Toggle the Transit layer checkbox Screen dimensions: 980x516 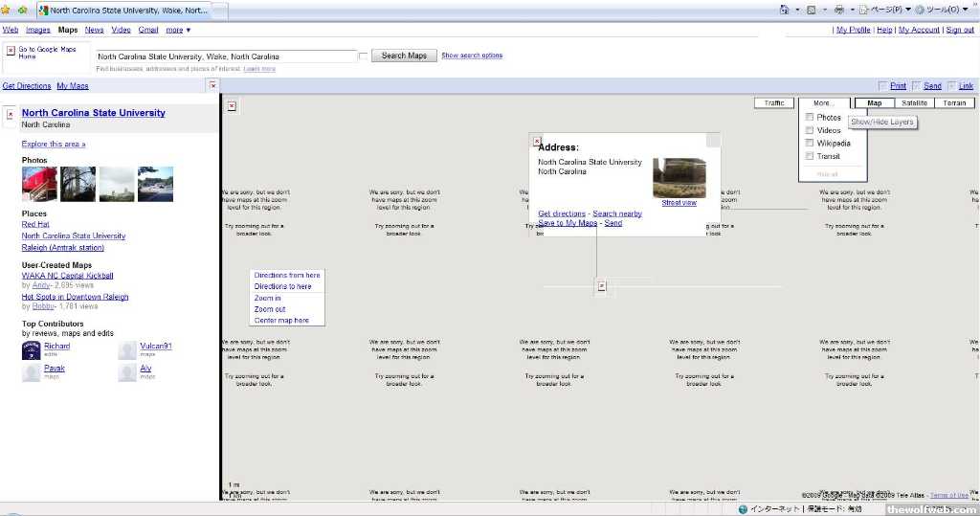(x=810, y=156)
